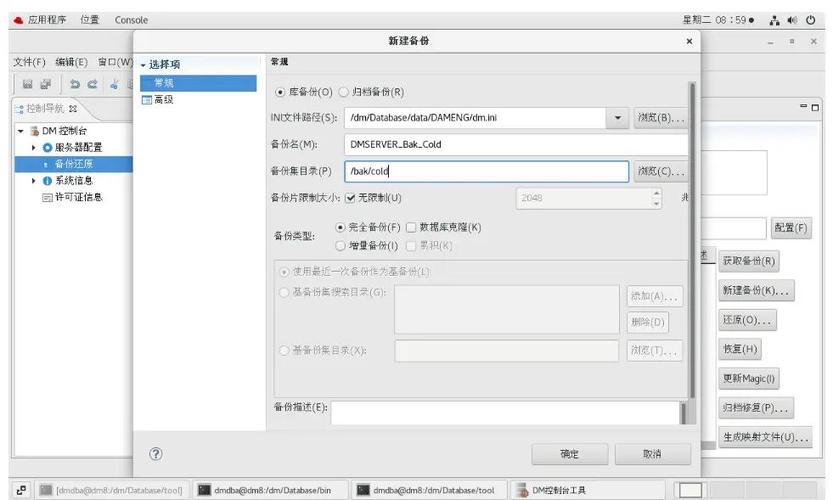Click the save icon in toolbar

click(29, 85)
